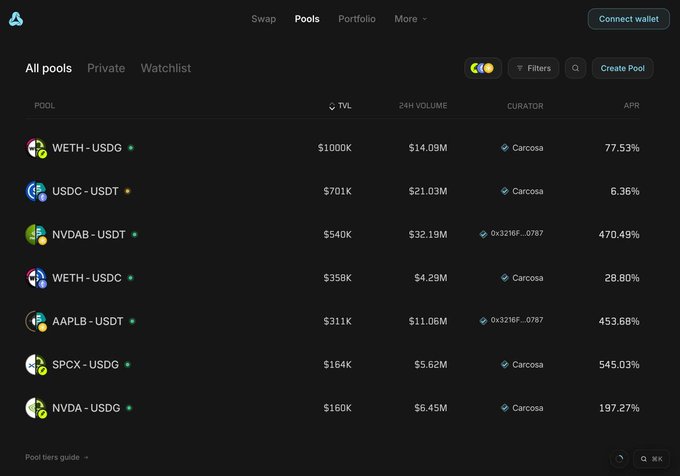
Task: Open the Pool tiers guide link
Action: (56, 457)
